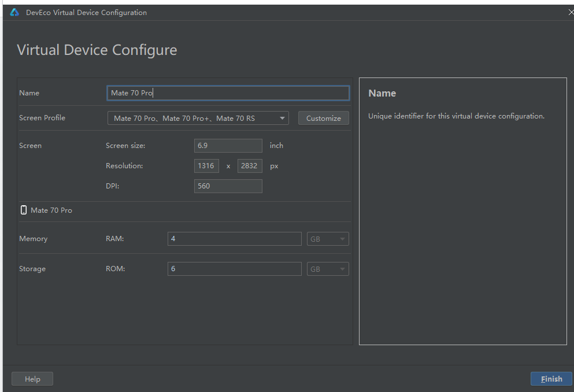Click the Memory section label

[x=33, y=239]
